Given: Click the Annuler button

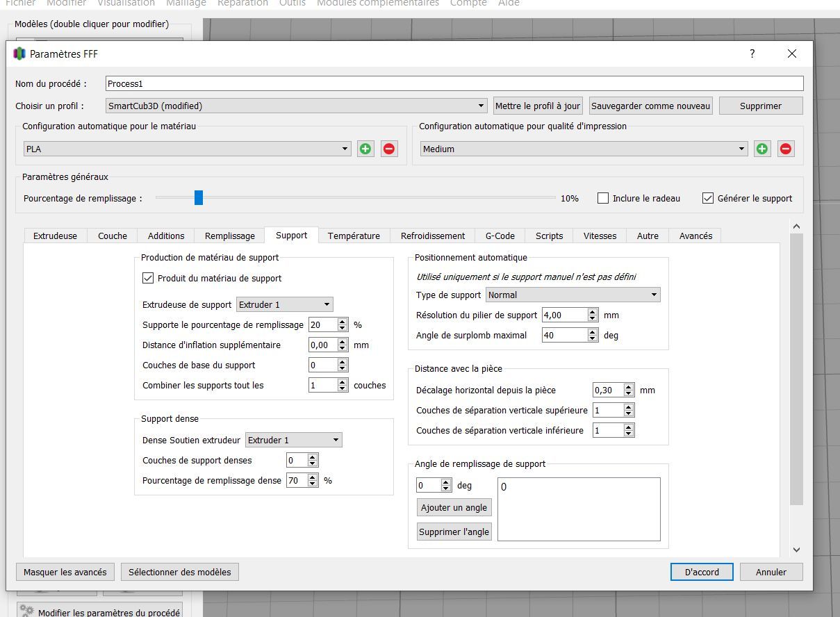Looking at the screenshot, I should click(x=771, y=572).
